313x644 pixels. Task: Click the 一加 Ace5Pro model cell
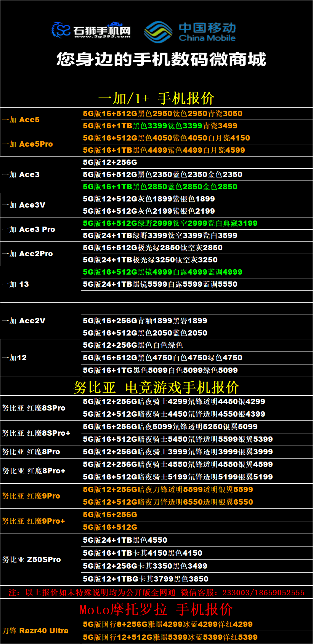pyautogui.click(x=40, y=144)
